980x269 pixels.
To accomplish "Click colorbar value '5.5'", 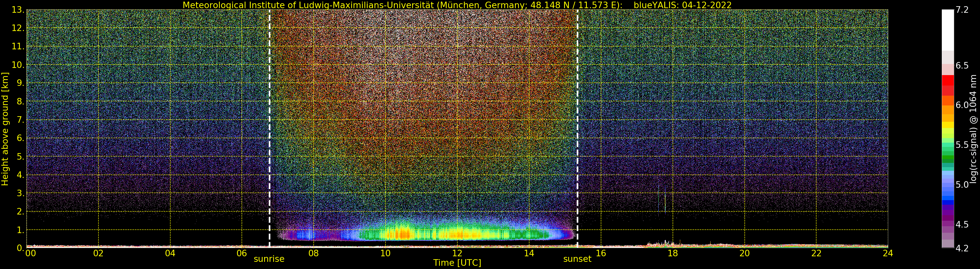I will [x=962, y=145].
